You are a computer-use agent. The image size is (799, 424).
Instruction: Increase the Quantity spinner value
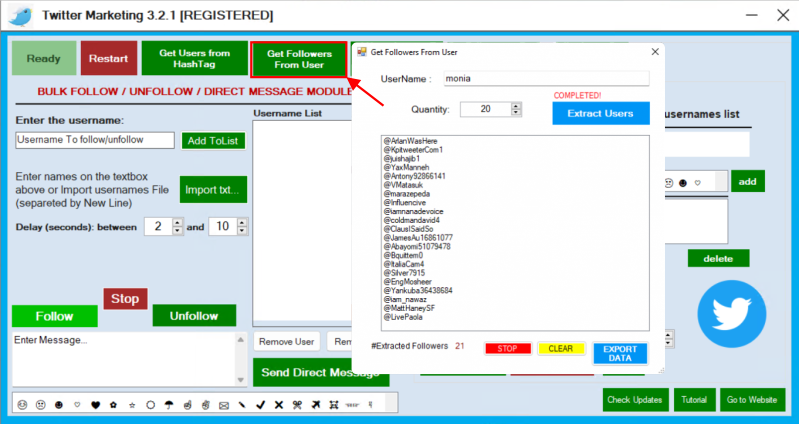click(x=516, y=106)
